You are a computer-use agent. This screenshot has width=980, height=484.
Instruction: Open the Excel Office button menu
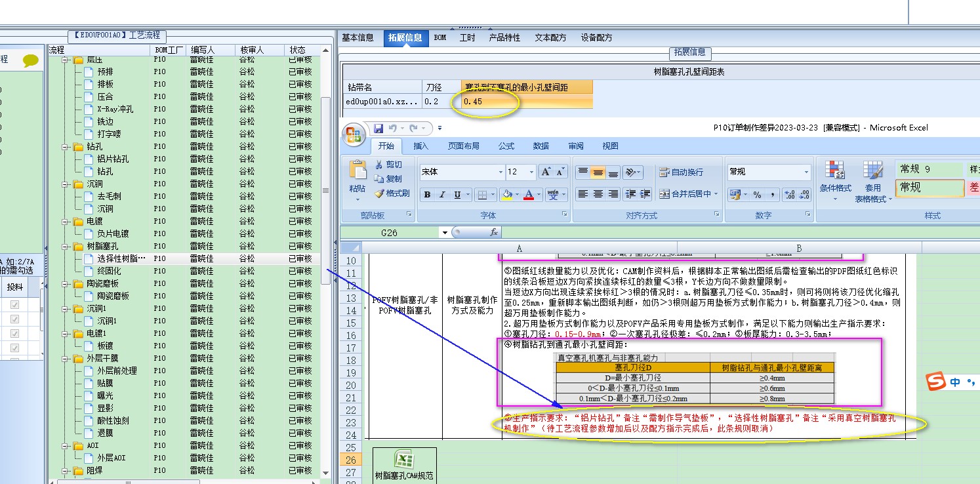pos(354,135)
